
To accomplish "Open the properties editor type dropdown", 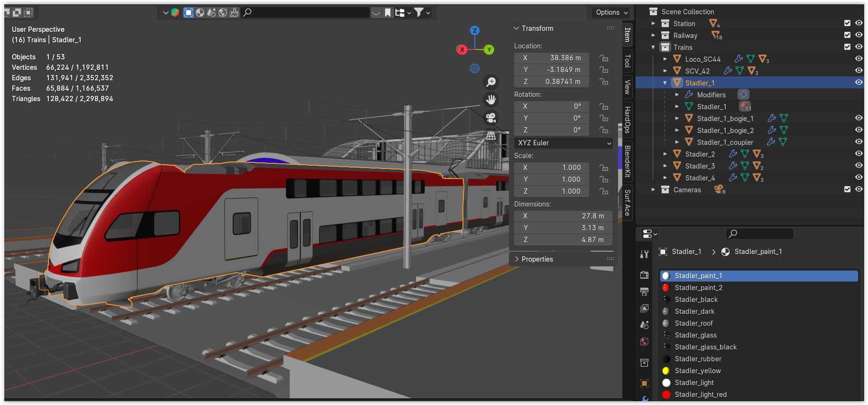I will tap(649, 234).
